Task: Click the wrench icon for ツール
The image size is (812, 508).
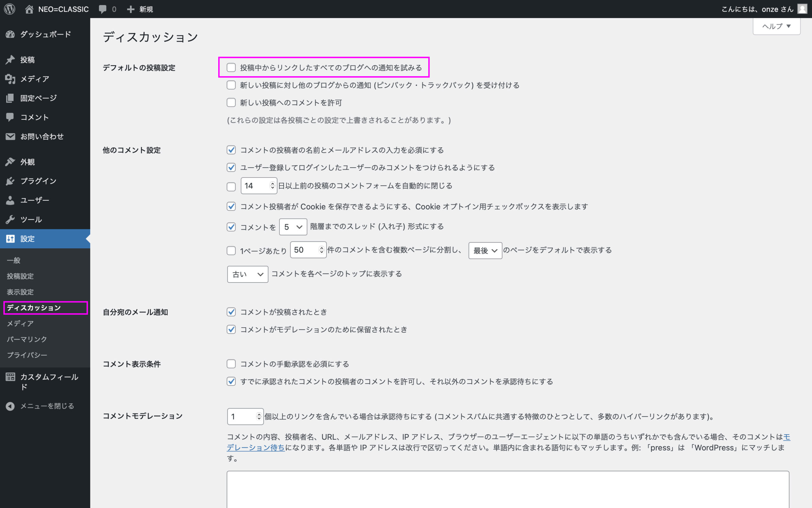Action: pos(10,219)
